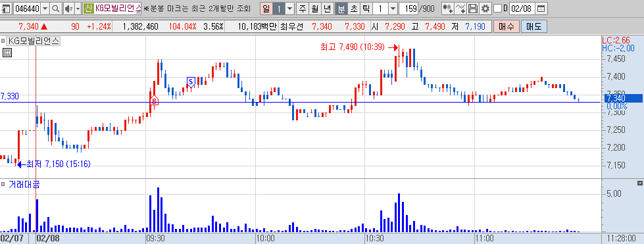Screen dimensions: 644x244
Task: Click the change rate +1.24% value
Action: click(x=99, y=27)
